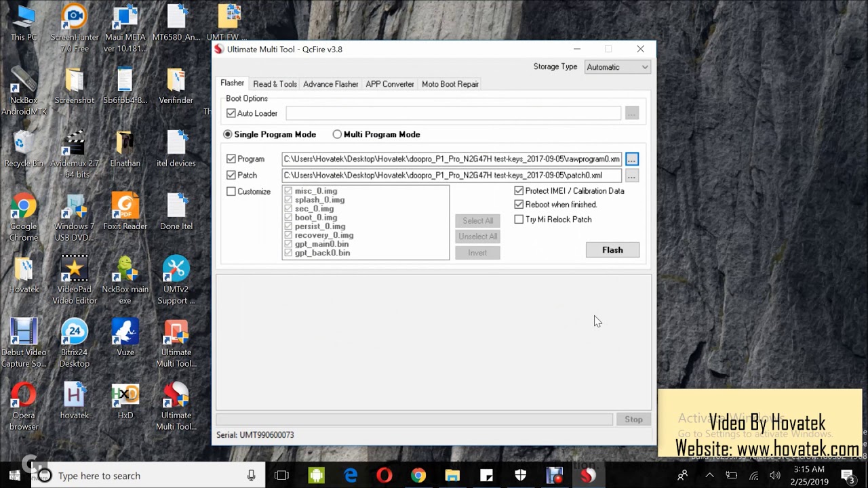
Task: Uncheck the Patch checkbox
Action: (231, 175)
